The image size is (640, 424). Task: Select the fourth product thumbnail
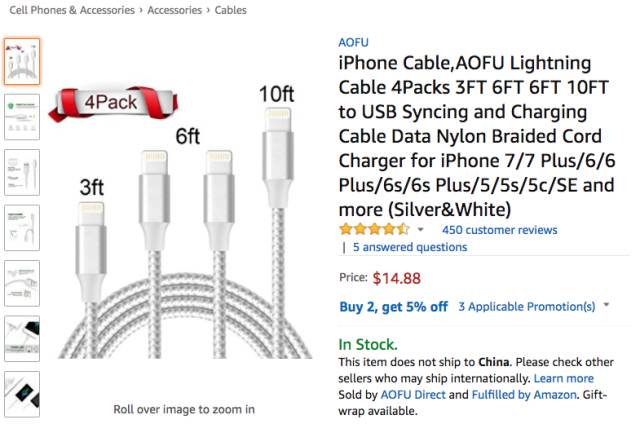22,228
